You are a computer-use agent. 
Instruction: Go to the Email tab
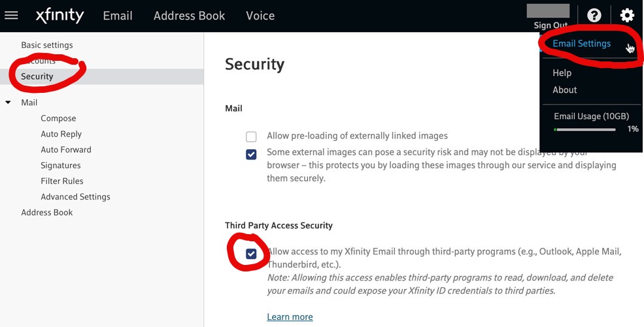pos(118,16)
